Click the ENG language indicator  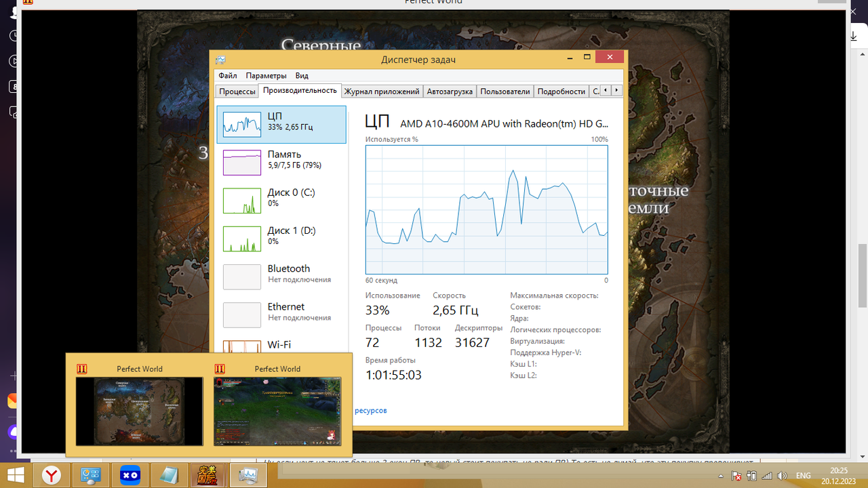[x=803, y=476]
